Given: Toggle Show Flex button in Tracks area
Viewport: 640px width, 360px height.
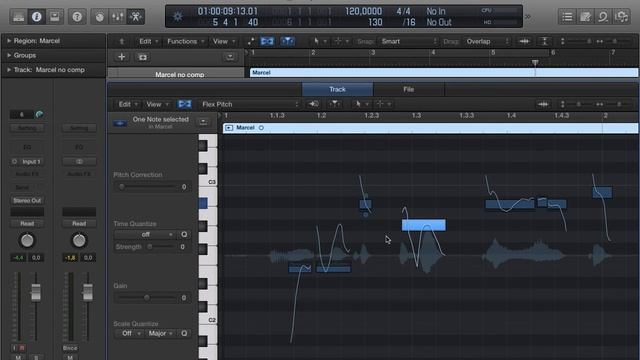Looking at the screenshot, I should tap(267, 41).
